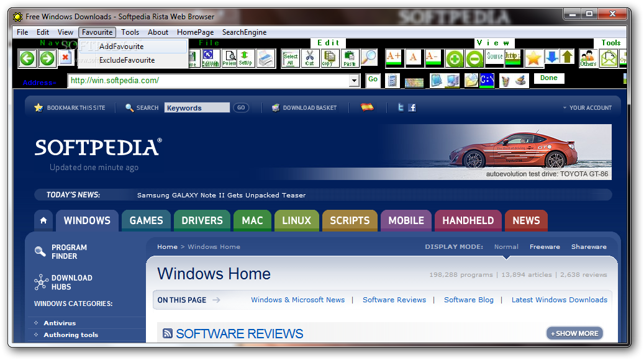The image size is (644, 360).
Task: Switch to the Drivers tab
Action: point(202,220)
